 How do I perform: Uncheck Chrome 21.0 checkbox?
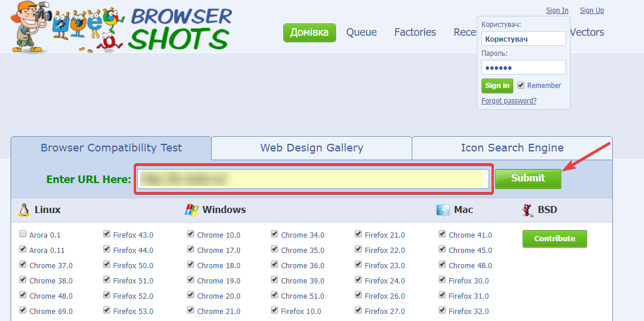point(191,310)
